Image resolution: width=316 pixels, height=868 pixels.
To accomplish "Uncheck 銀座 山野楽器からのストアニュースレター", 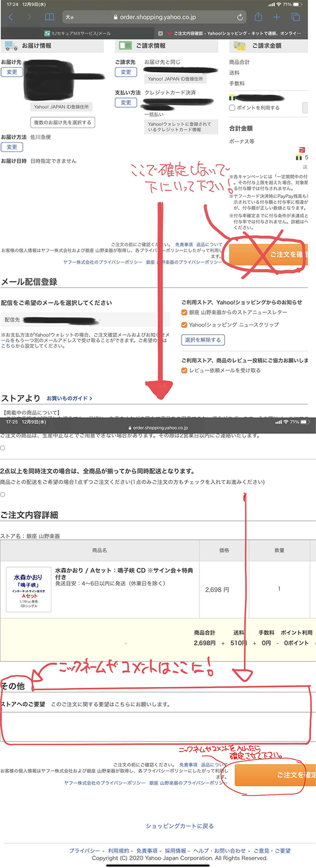I will click(184, 312).
